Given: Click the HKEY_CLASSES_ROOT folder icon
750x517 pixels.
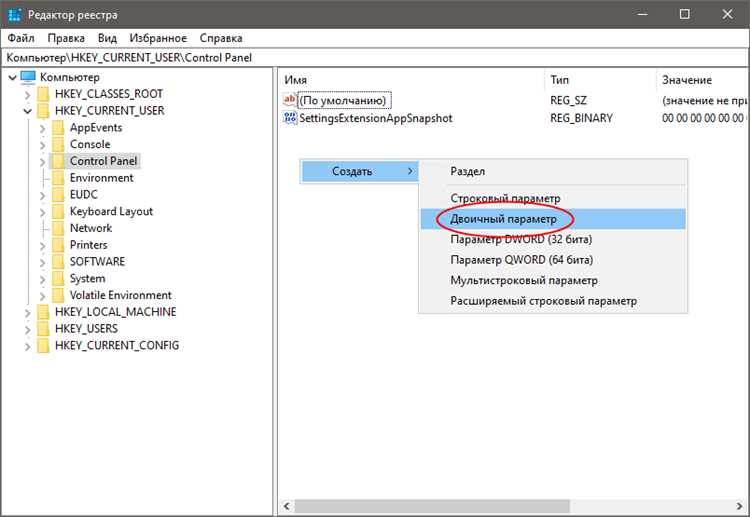Looking at the screenshot, I should (x=44, y=94).
